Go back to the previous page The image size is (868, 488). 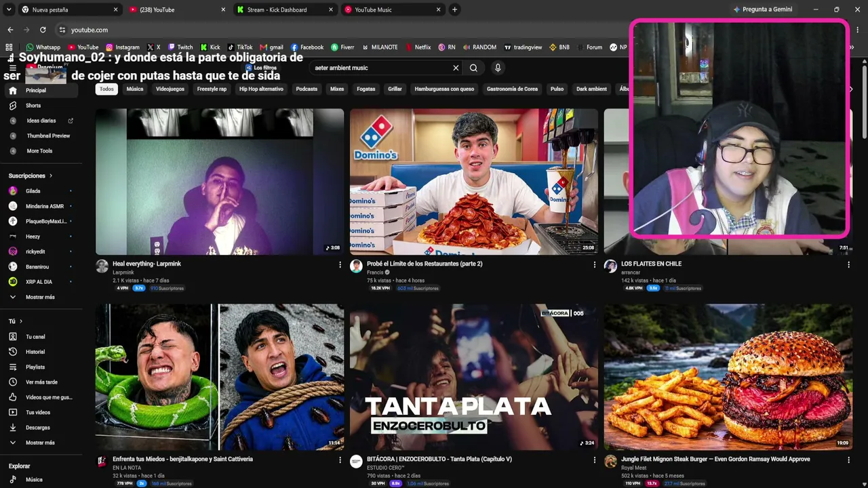coord(10,30)
